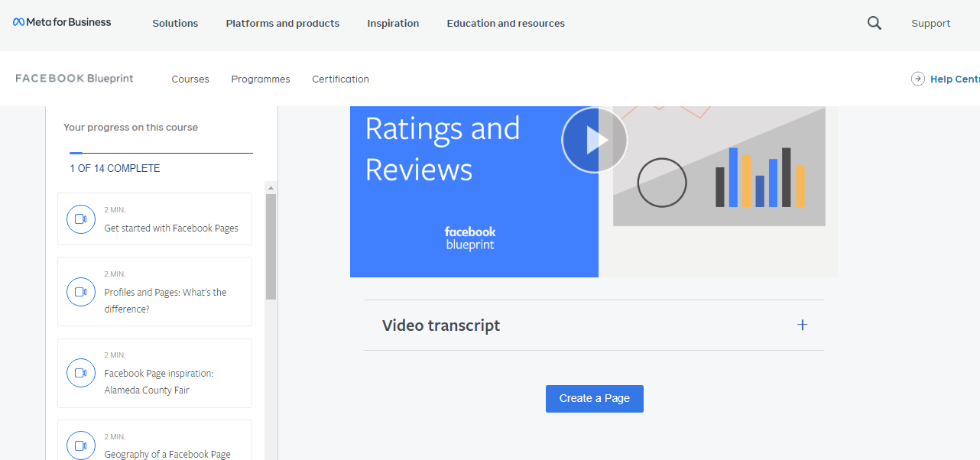This screenshot has width=980, height=460.
Task: Open the search magnifier icon
Action: point(875,23)
